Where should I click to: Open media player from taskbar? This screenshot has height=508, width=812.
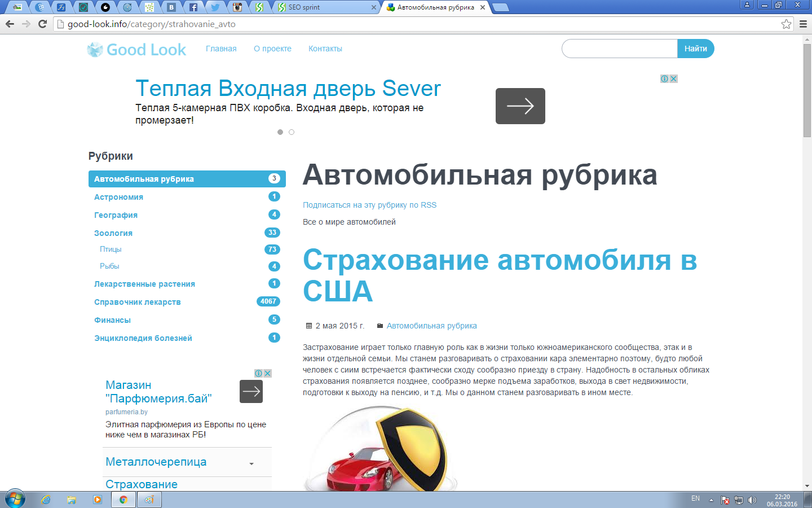98,500
